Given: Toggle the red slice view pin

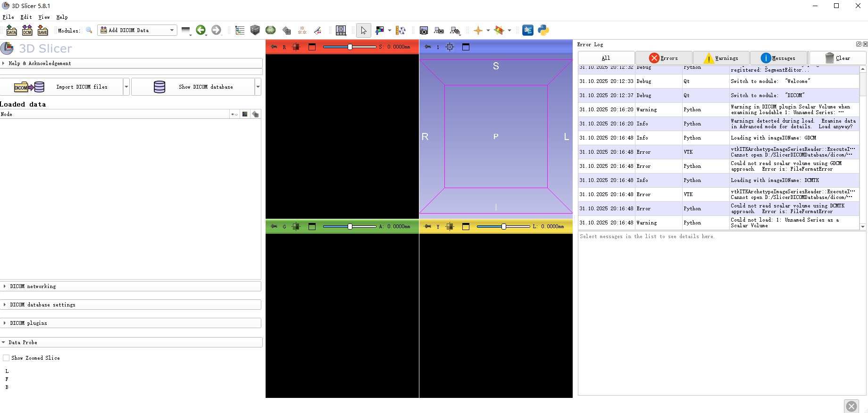Looking at the screenshot, I should click(x=274, y=47).
